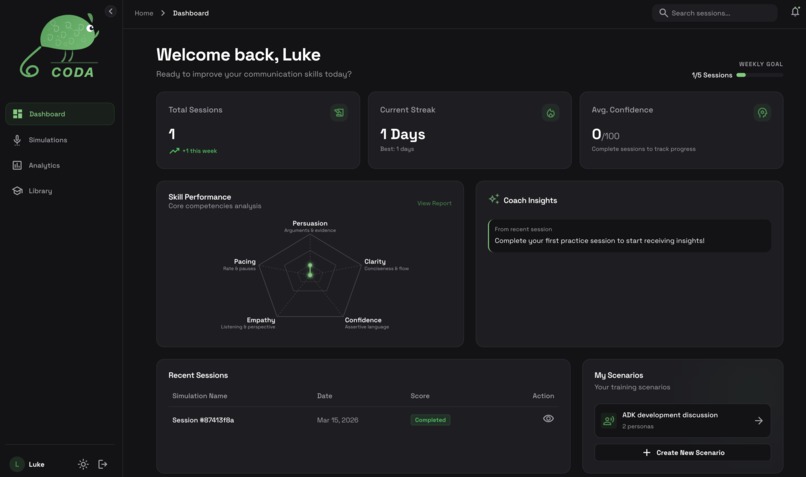Click the Avg. Confidence target icon
Viewport: 806px width, 477px height.
tap(762, 113)
